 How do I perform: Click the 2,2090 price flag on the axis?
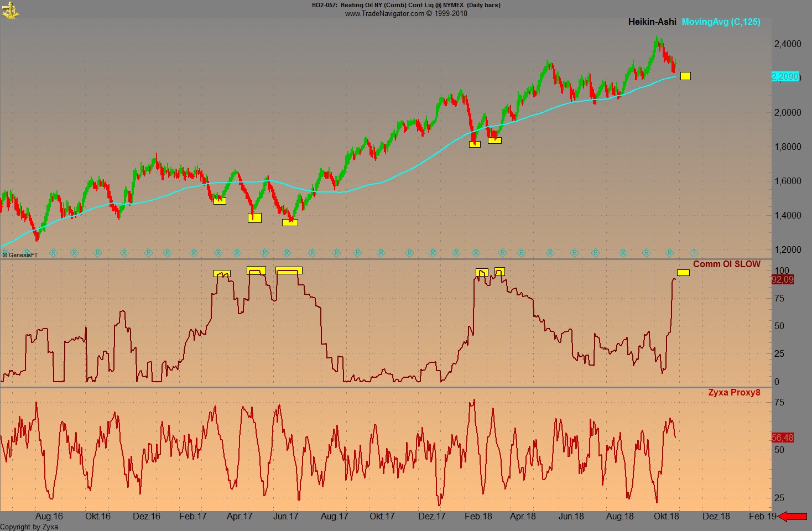(786, 77)
